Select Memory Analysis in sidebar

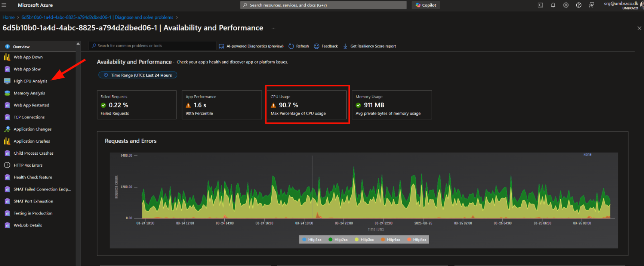coord(29,93)
